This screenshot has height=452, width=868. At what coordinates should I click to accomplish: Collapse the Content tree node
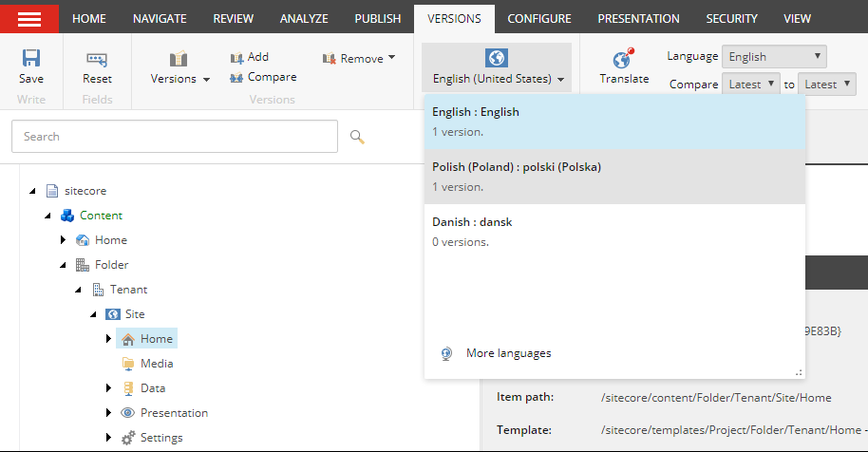click(47, 216)
